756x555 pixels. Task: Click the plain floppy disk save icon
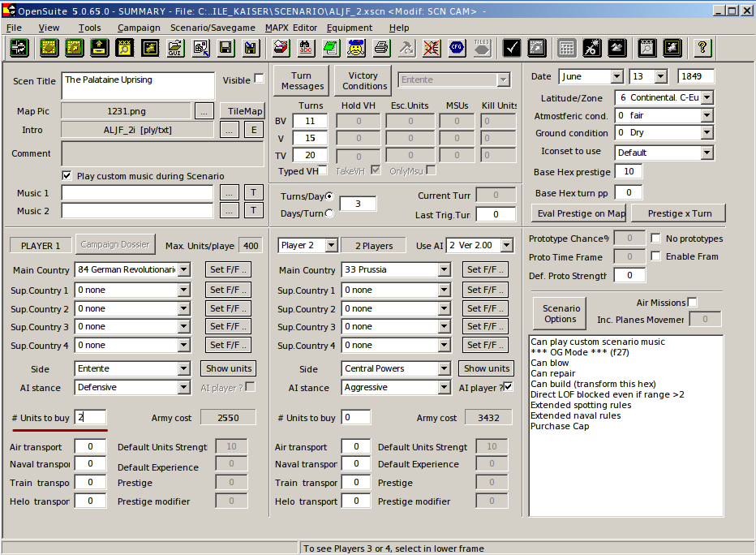(x=226, y=48)
